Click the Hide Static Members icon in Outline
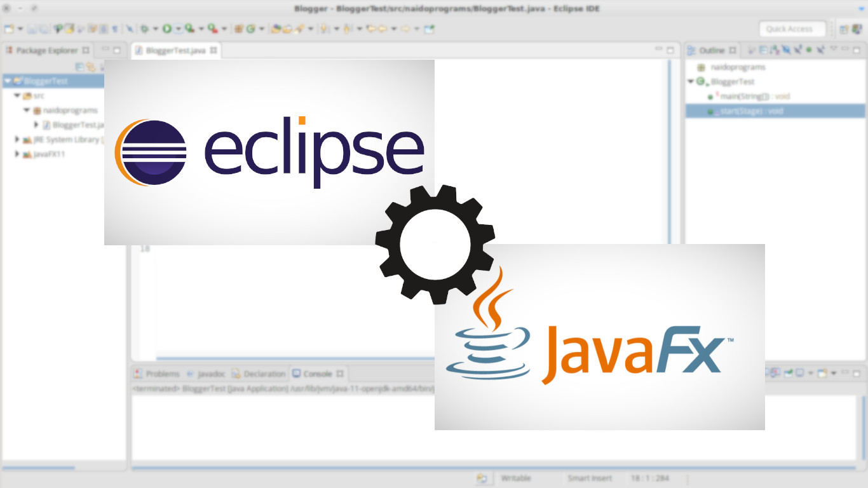Viewport: 868px width, 488px height. [797, 50]
